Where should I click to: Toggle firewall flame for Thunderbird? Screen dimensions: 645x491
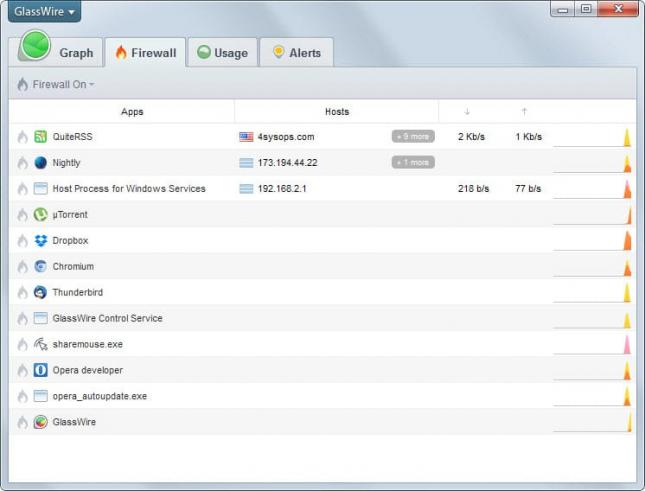(x=23, y=292)
